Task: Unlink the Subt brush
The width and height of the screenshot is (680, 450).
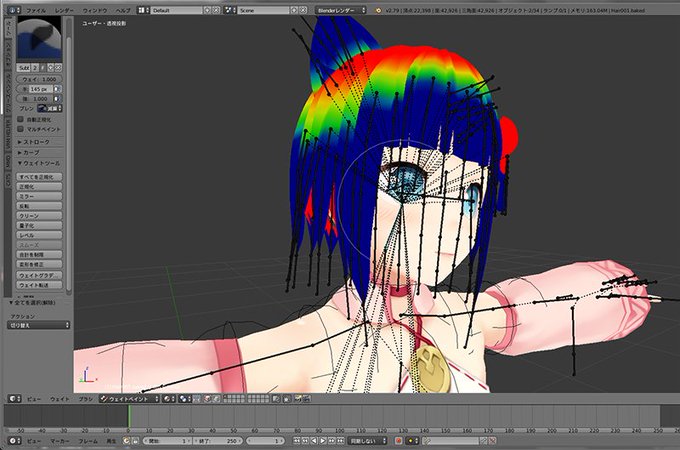Action: 58,68
